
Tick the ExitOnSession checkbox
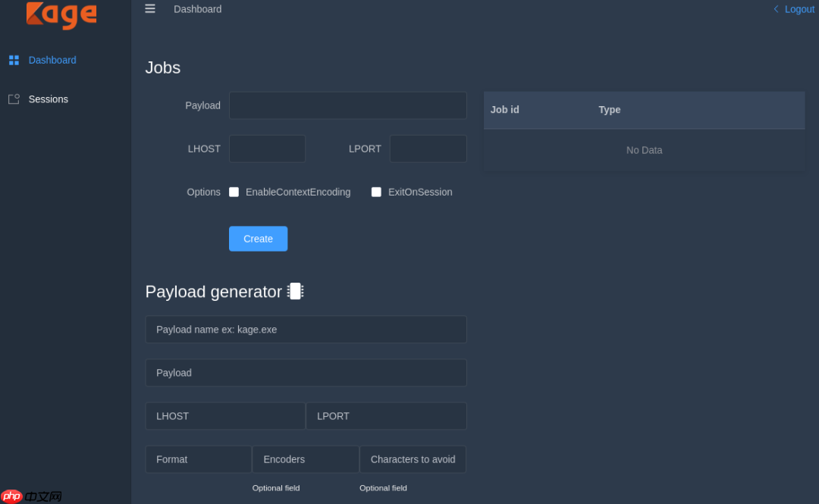pyautogui.click(x=376, y=192)
